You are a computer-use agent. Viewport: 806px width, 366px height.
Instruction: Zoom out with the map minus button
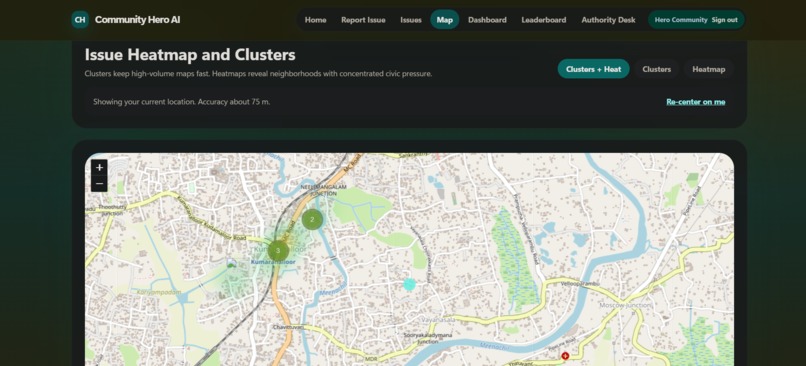99,184
